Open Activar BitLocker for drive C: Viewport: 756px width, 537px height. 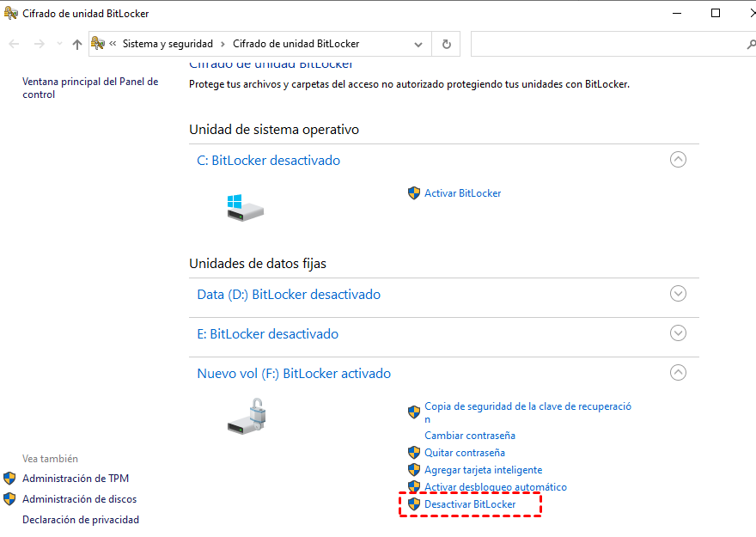463,192
